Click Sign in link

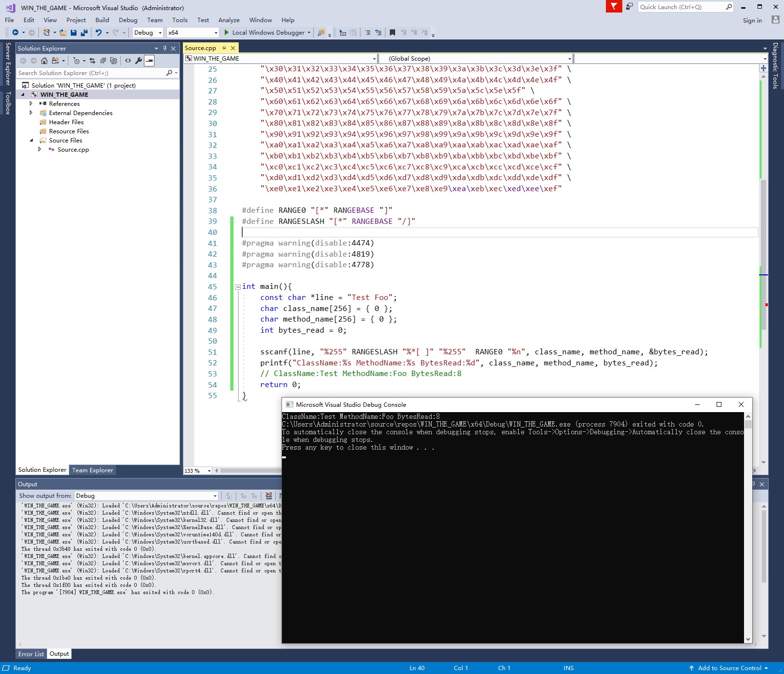click(x=752, y=20)
